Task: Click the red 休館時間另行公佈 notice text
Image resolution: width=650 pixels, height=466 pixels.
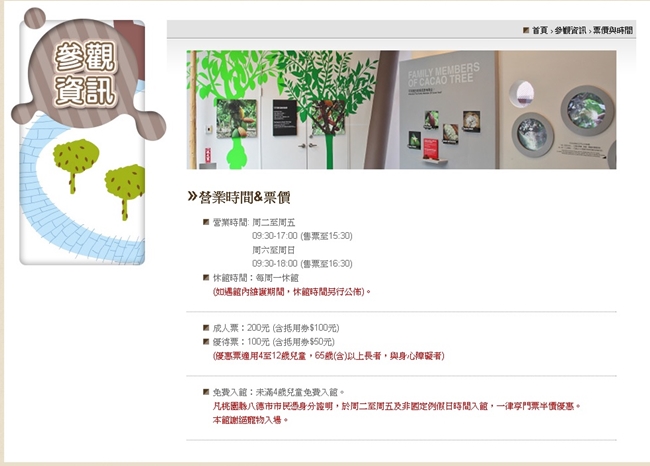Action: (x=291, y=292)
